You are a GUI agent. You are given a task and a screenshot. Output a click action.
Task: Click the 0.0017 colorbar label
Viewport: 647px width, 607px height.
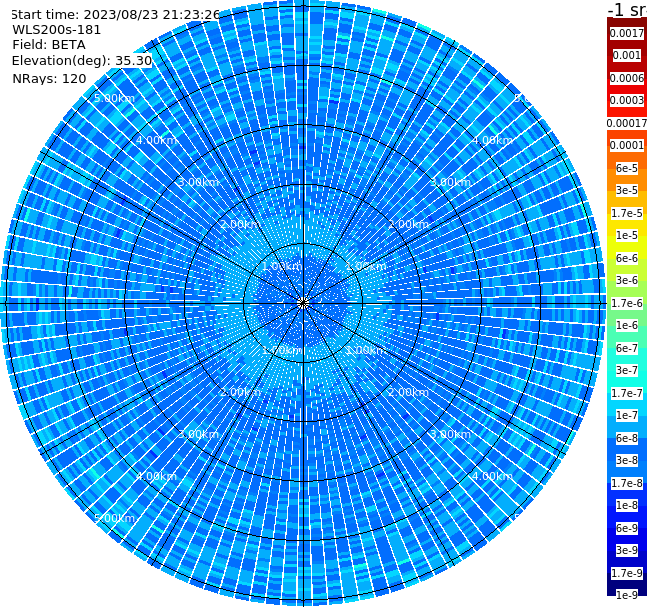627,33
